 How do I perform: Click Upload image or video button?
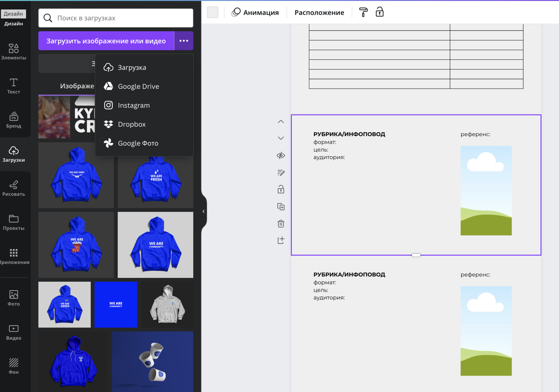click(x=106, y=41)
